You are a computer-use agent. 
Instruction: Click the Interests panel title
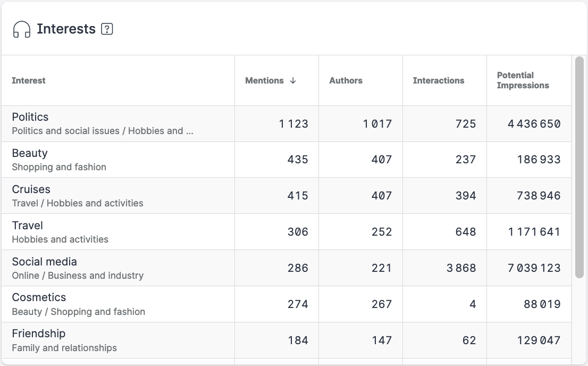[x=66, y=29]
